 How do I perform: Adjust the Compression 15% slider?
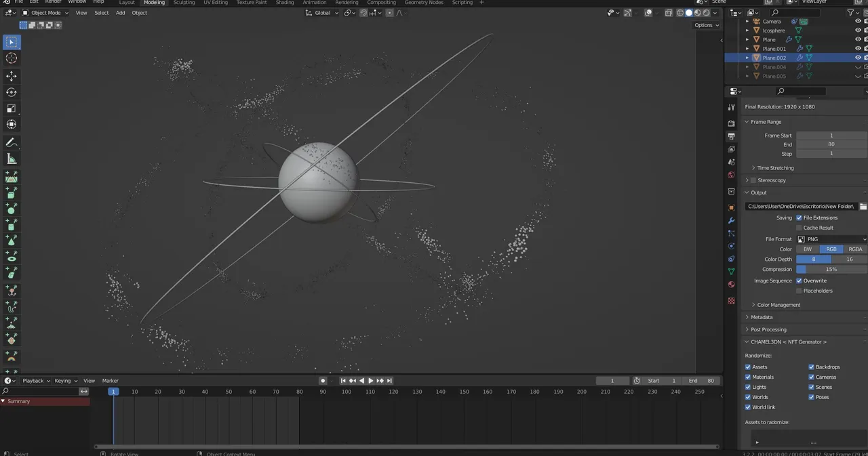831,270
